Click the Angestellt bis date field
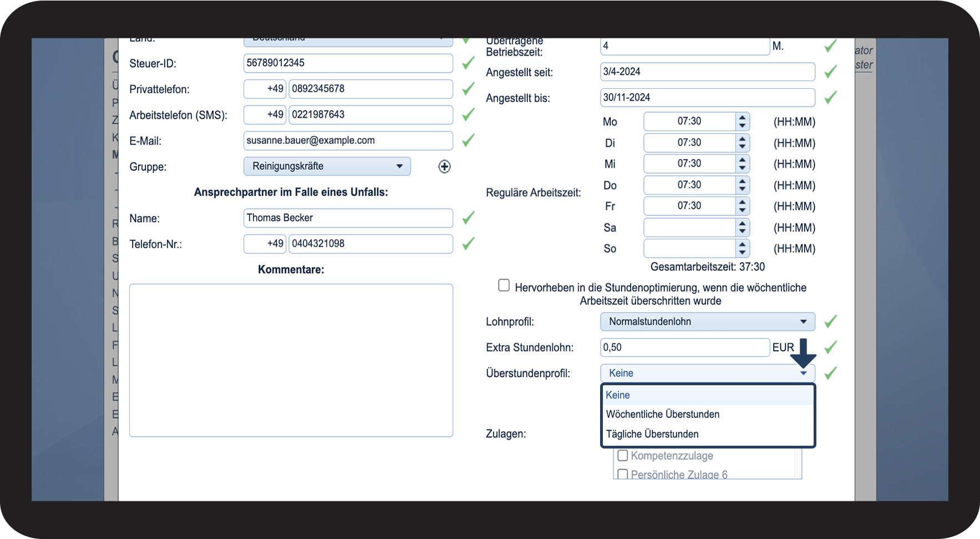Screen dimensions: 980x539 (707, 98)
